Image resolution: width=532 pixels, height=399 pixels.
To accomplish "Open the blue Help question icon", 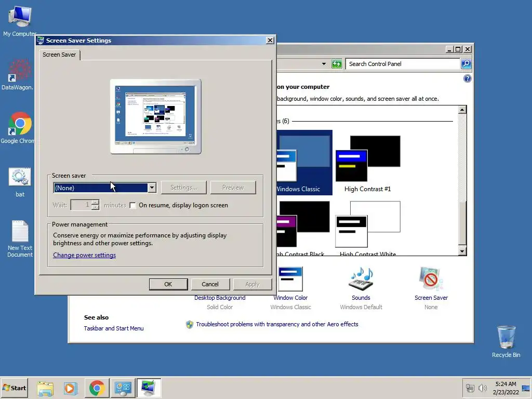I will point(467,79).
